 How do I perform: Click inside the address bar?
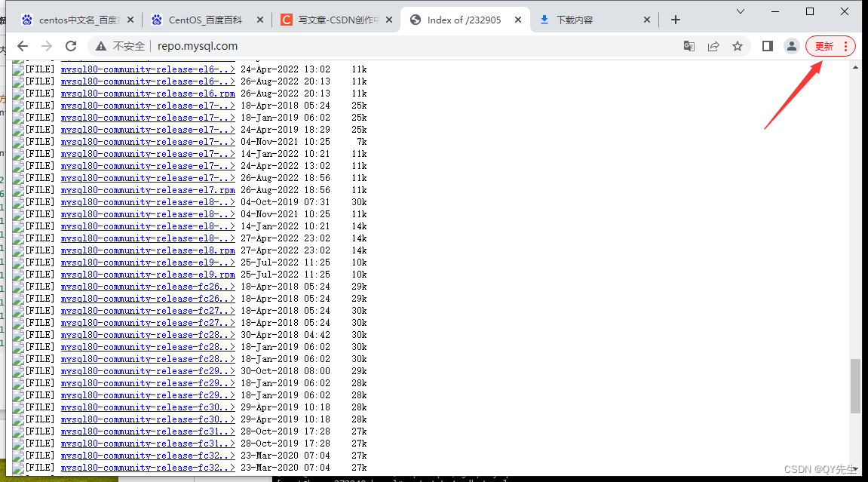(x=302, y=45)
